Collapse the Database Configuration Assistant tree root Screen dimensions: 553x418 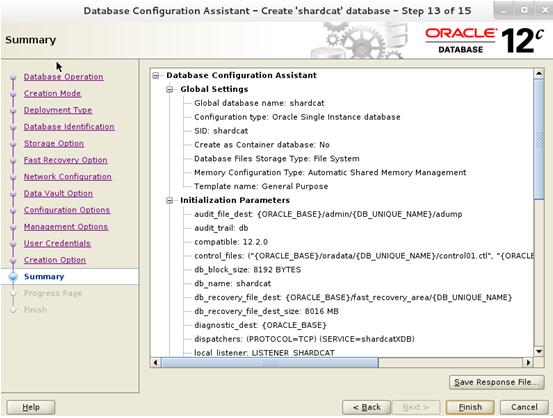pos(156,75)
